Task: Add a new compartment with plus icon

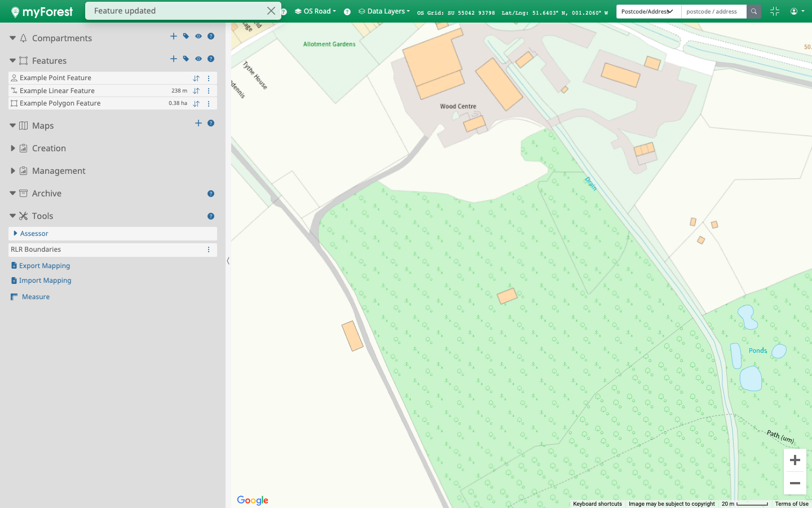Action: click(x=174, y=36)
